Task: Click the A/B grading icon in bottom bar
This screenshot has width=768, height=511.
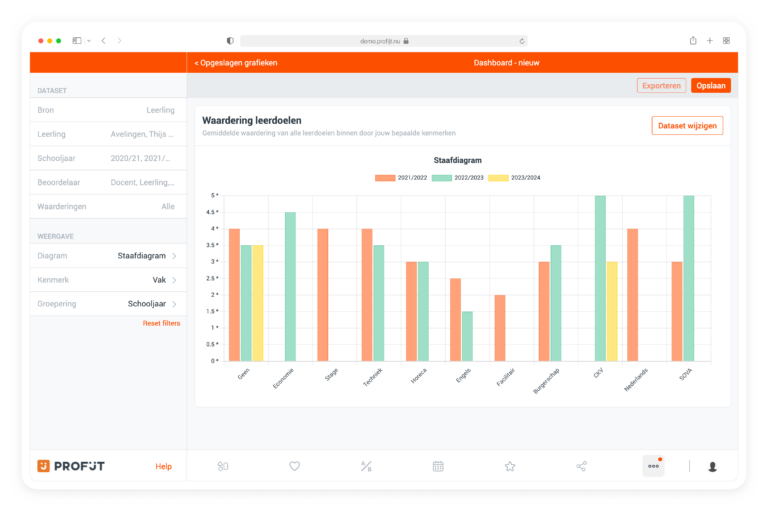Action: pos(366,466)
